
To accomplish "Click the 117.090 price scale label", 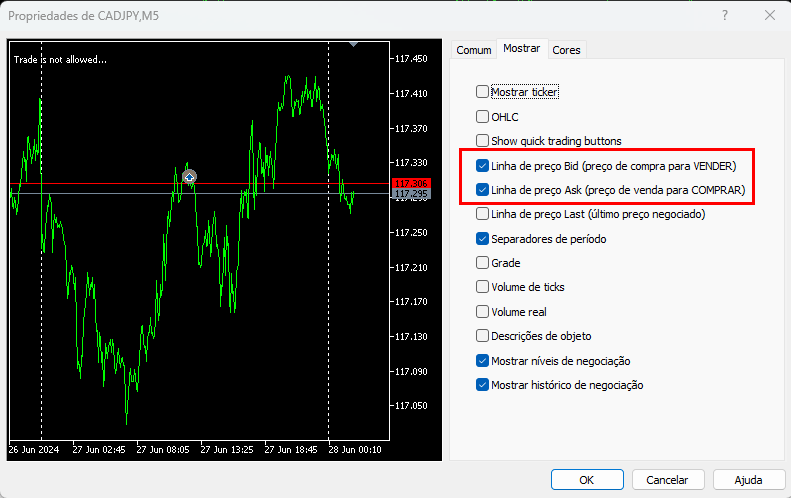I will (x=411, y=372).
